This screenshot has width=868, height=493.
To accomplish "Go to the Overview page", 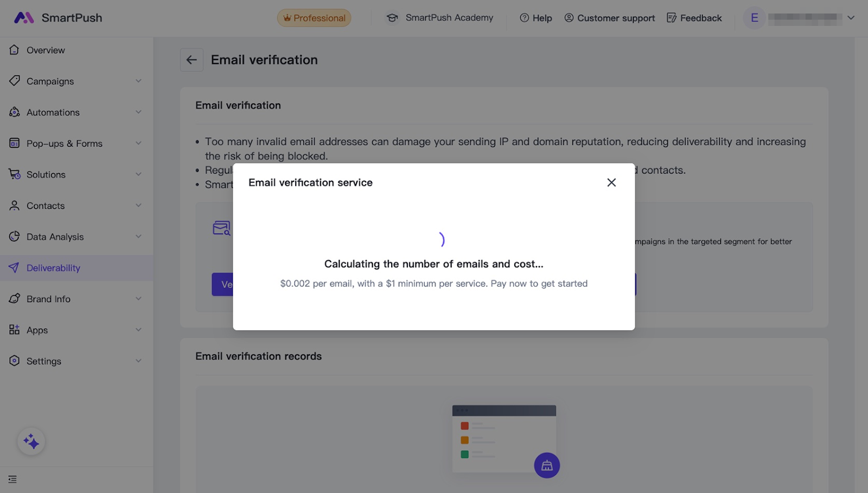I will 46,50.
